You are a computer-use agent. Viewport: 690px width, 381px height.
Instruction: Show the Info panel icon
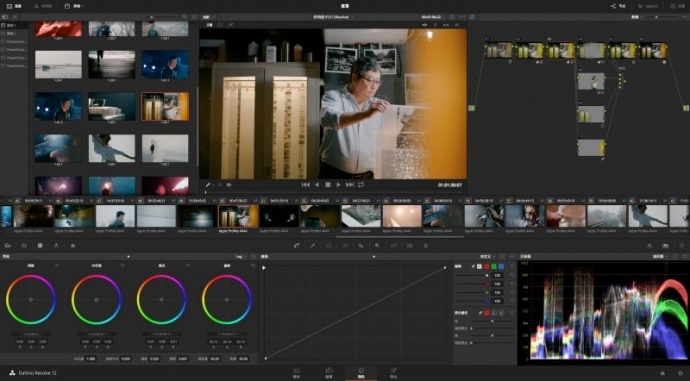click(x=682, y=245)
